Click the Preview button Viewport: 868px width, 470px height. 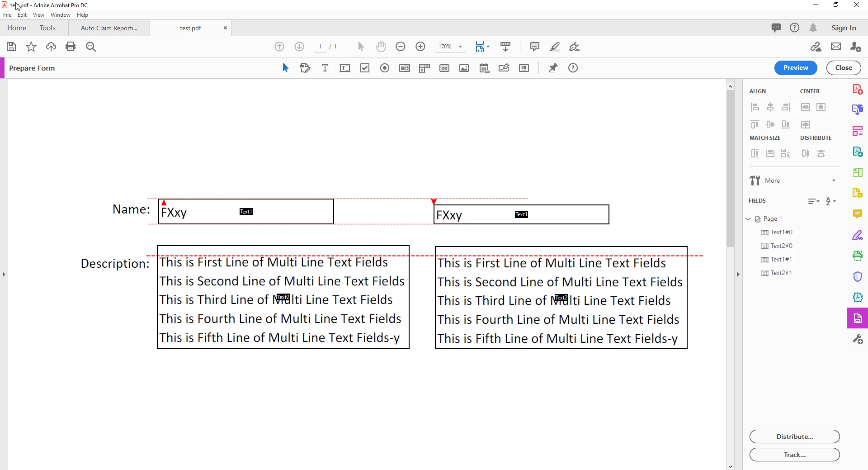(x=796, y=68)
